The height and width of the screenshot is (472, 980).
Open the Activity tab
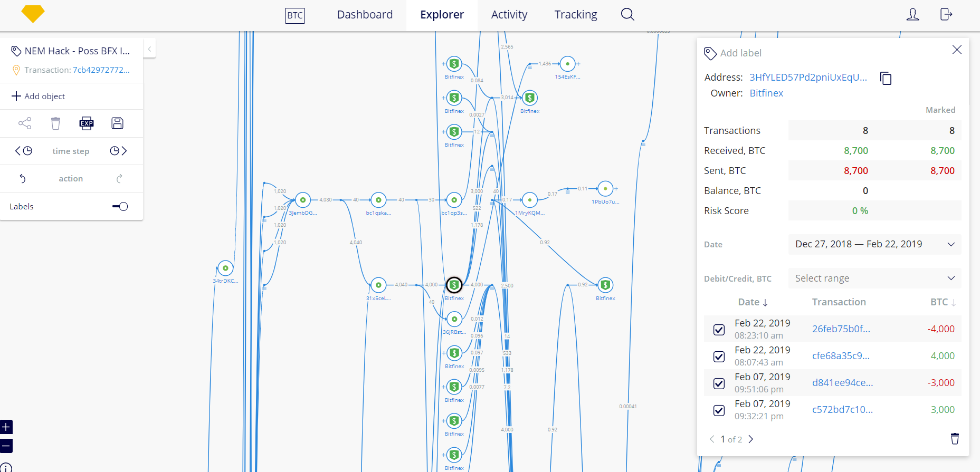509,15
